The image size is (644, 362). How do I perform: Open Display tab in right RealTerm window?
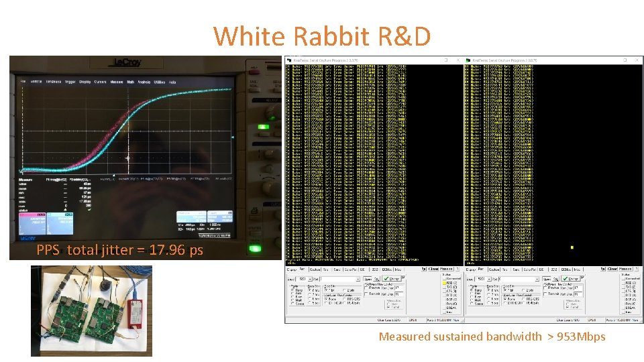tap(471, 269)
